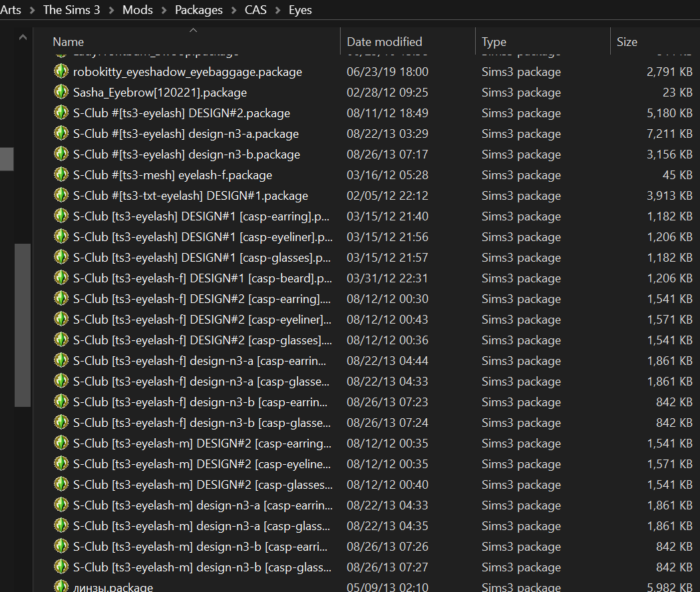
Task: Click Sims3 package type in robokitty row
Action: point(521,72)
